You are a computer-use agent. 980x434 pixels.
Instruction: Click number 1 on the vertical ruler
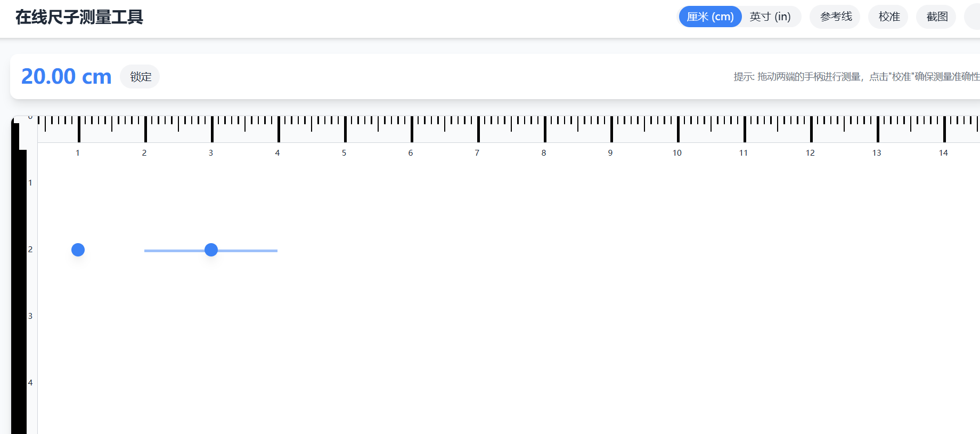pyautogui.click(x=30, y=183)
